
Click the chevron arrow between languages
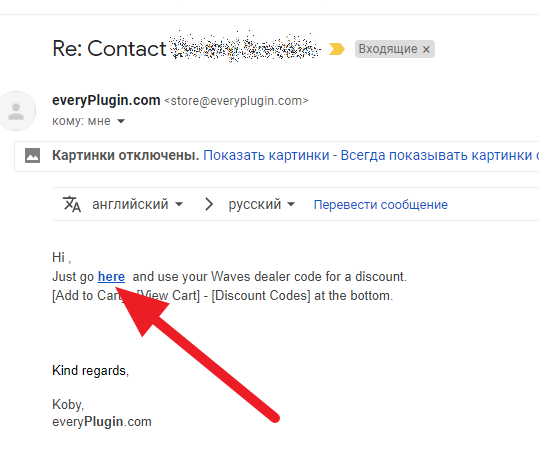click(x=209, y=204)
